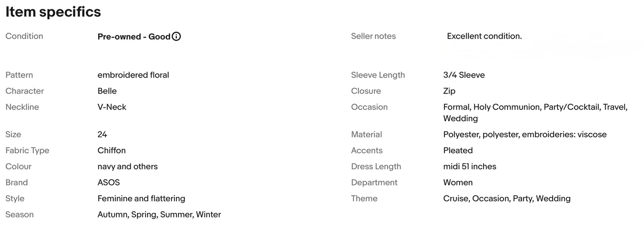Screen dimensions: 644x225
Task: Click the Chiffon fabric type value
Action: 111,151
